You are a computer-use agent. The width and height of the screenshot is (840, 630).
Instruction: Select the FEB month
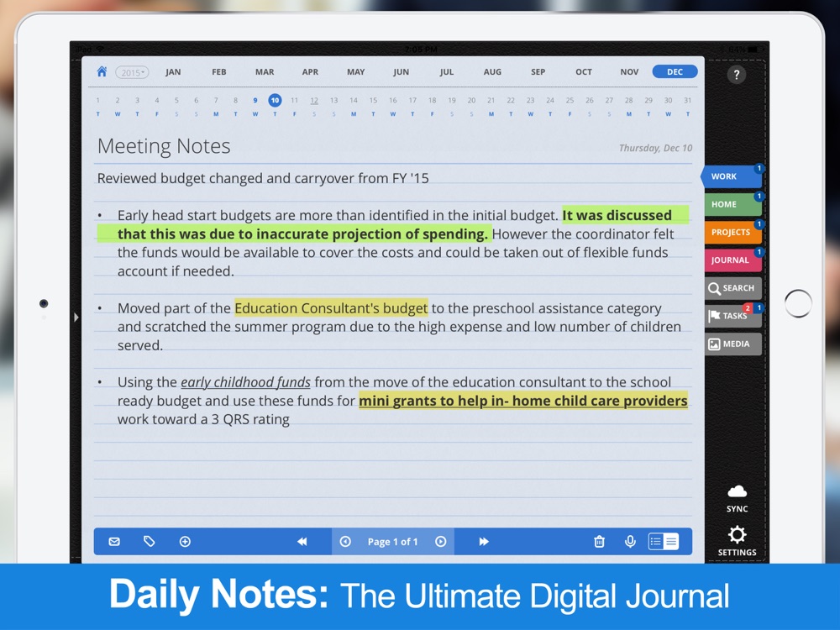218,71
